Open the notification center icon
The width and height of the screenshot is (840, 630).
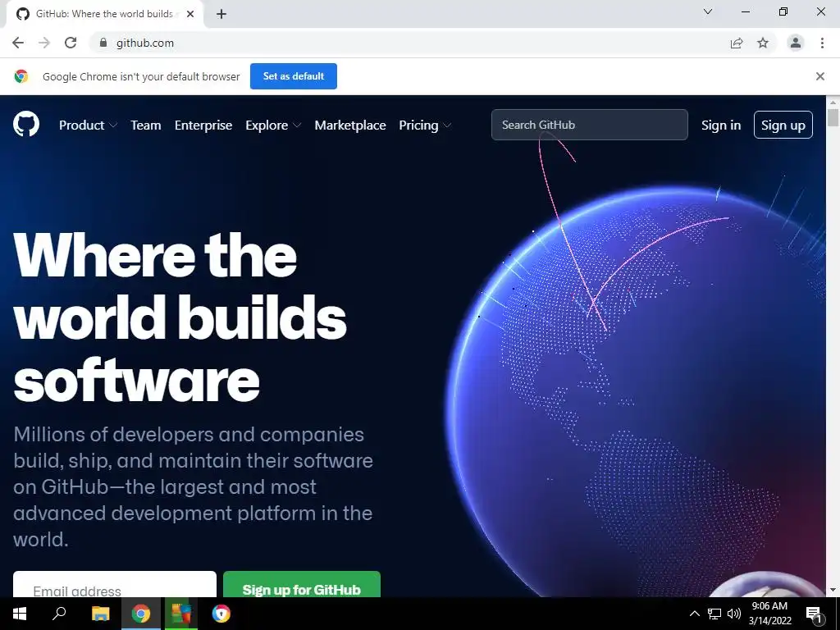(813, 614)
